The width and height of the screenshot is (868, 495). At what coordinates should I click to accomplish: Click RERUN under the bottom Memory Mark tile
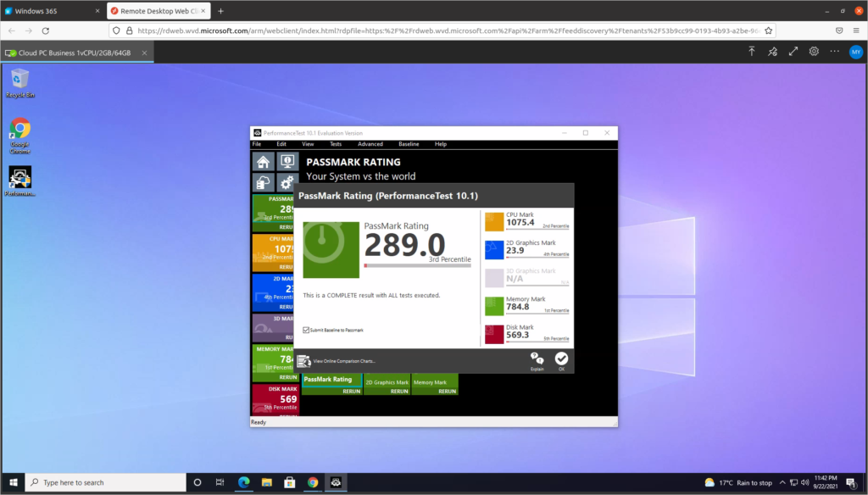tap(448, 392)
